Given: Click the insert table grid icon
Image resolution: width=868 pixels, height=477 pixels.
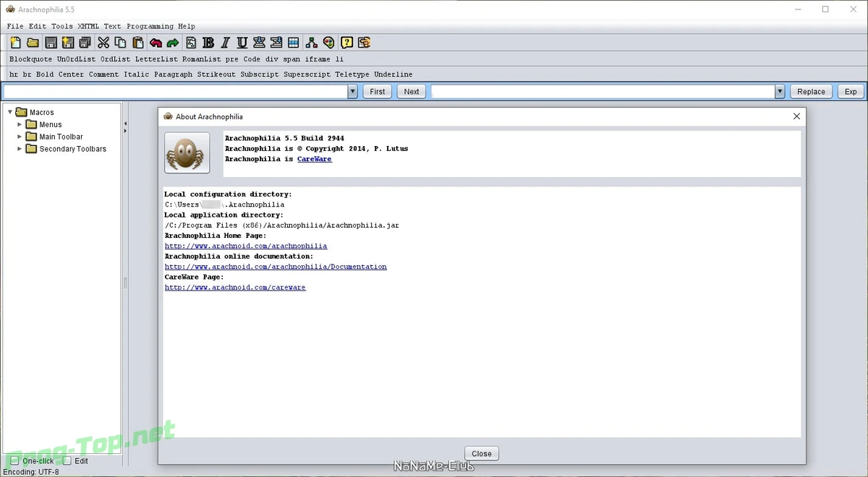Looking at the screenshot, I should [294, 43].
